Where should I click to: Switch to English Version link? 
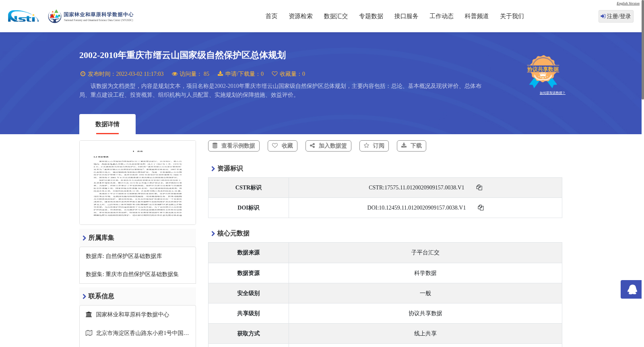628,3
